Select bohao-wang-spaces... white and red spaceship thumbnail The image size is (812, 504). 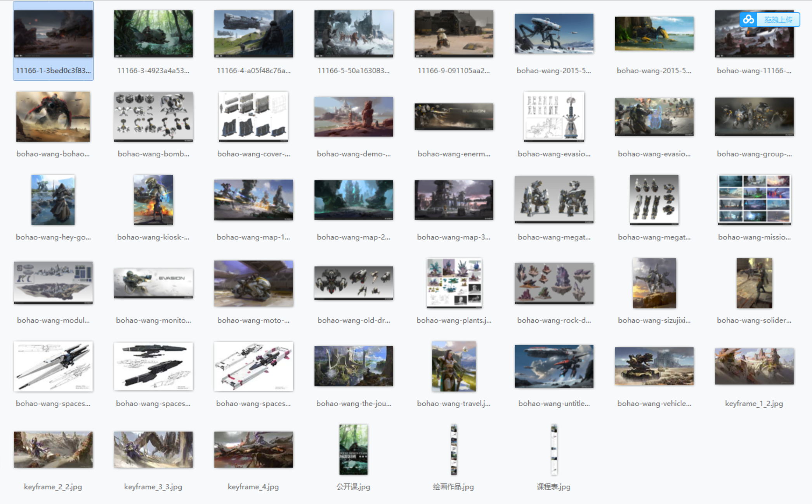pos(253,366)
